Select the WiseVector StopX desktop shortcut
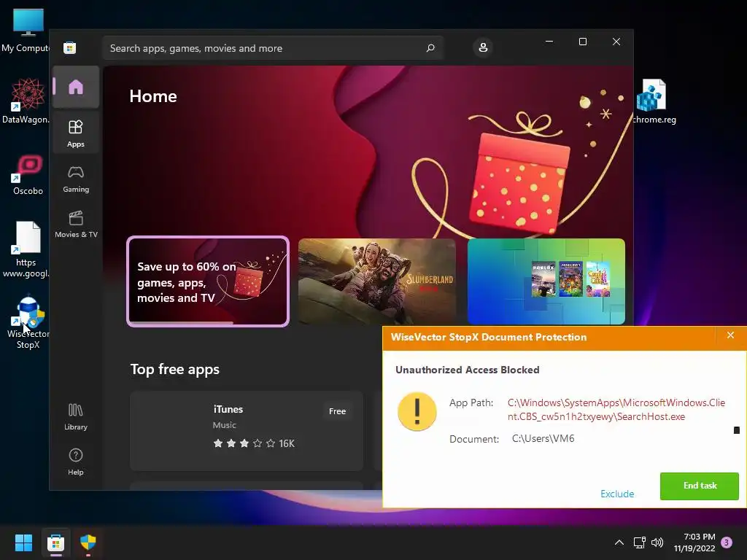This screenshot has height=560, width=747. 28,323
